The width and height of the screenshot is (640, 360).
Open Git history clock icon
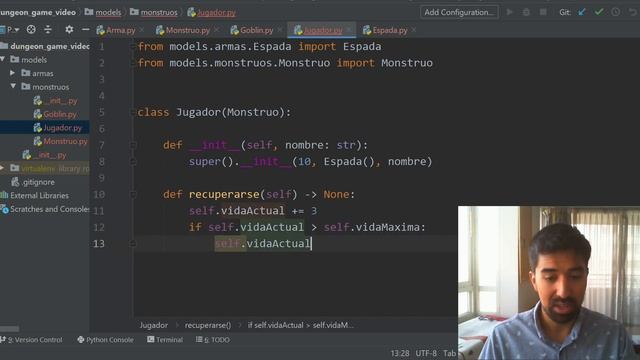[x=616, y=12]
